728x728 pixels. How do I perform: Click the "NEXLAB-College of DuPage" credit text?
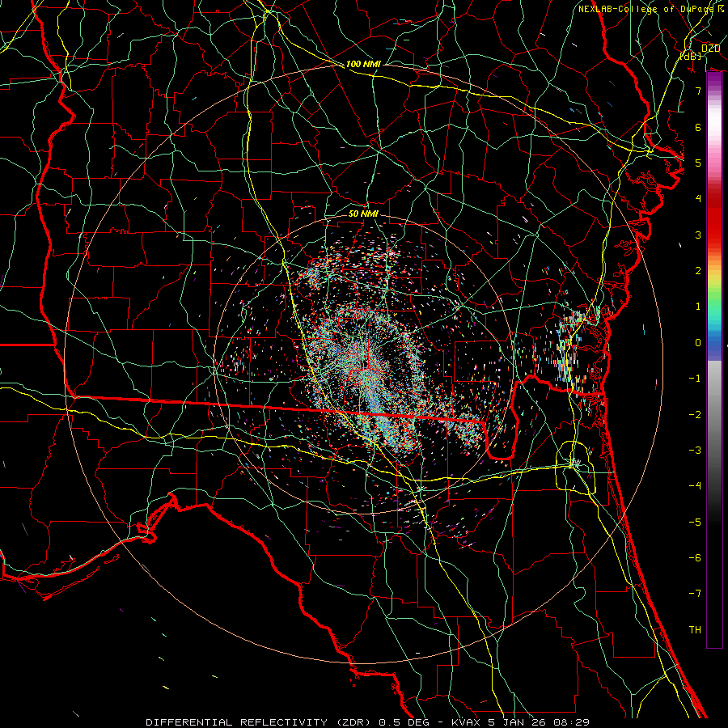pos(647,9)
